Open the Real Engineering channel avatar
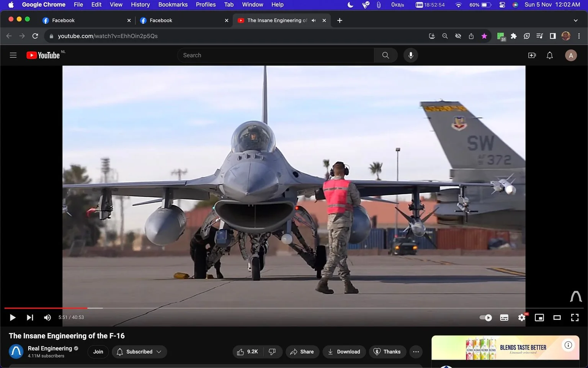The width and height of the screenshot is (588, 368). click(x=16, y=352)
